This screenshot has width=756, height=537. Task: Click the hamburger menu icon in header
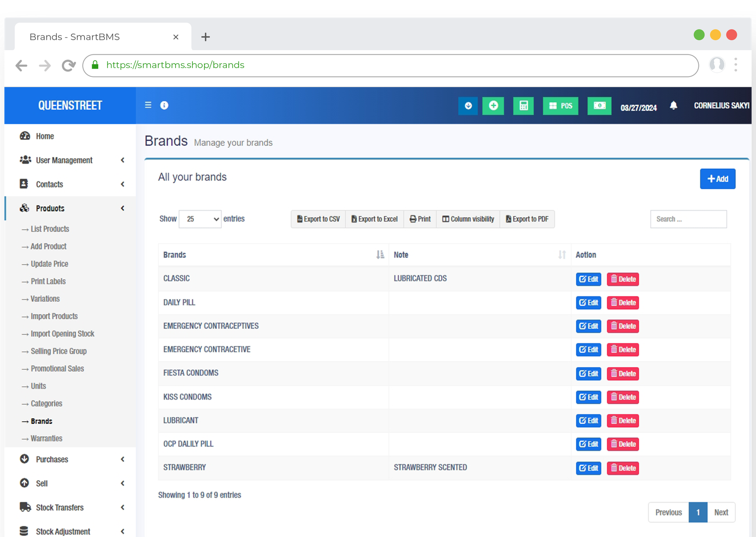(x=148, y=105)
